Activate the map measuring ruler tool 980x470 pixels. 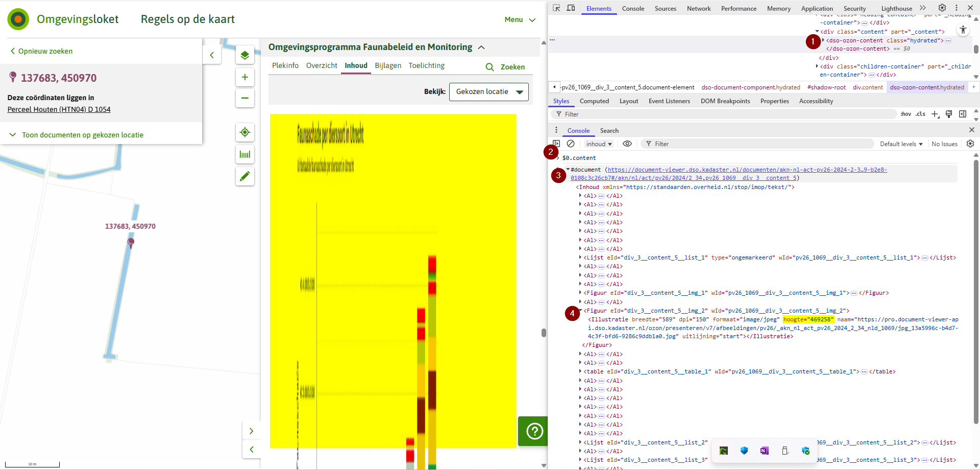click(245, 154)
